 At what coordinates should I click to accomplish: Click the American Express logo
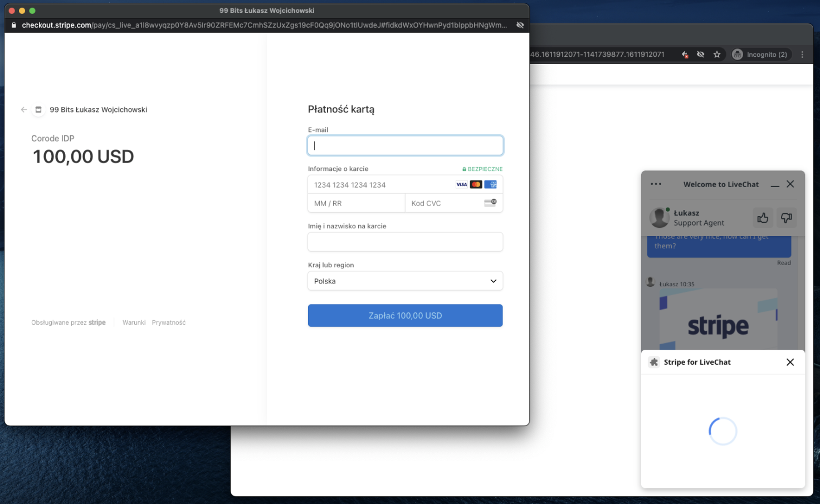click(490, 184)
